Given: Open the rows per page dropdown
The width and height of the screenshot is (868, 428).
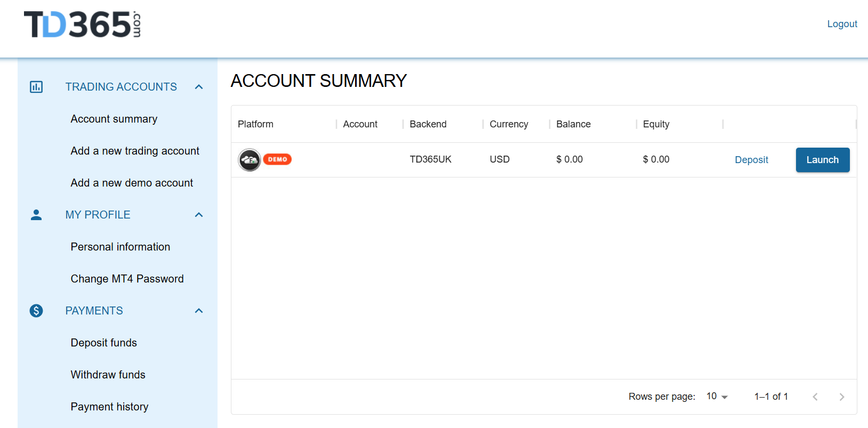Looking at the screenshot, I should (x=717, y=397).
